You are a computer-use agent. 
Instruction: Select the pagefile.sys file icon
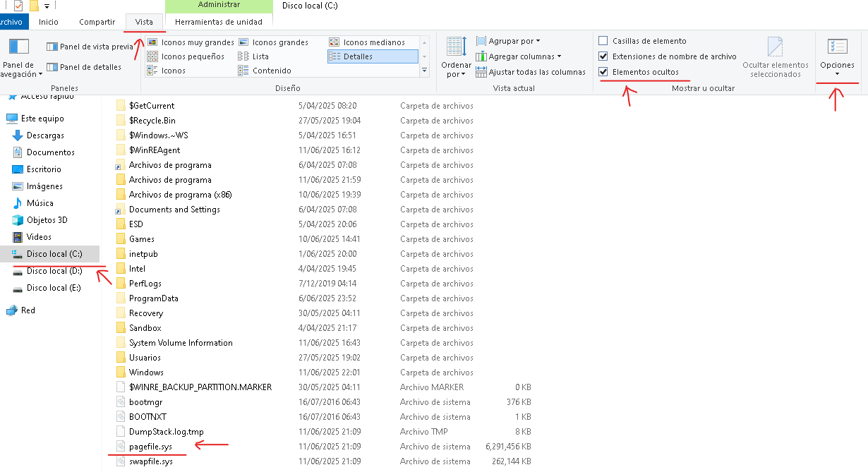[121, 447]
